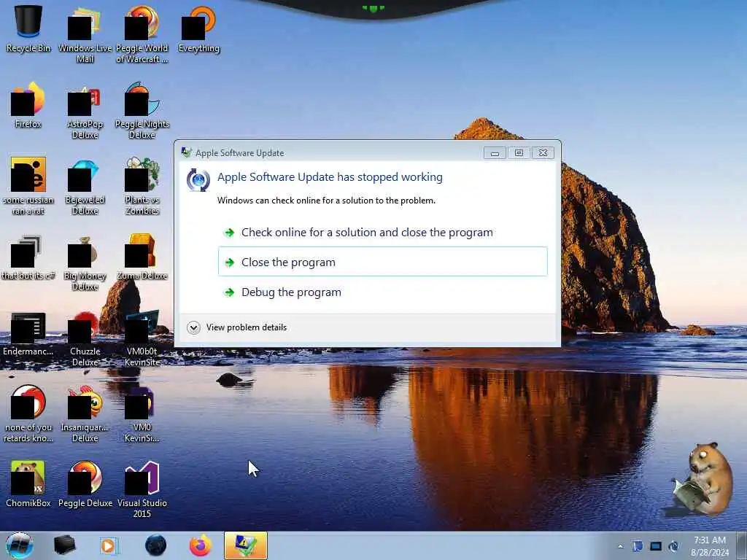This screenshot has width=747, height=560.
Task: Select the Peggle Deluxe icon
Action: pyautogui.click(x=85, y=484)
